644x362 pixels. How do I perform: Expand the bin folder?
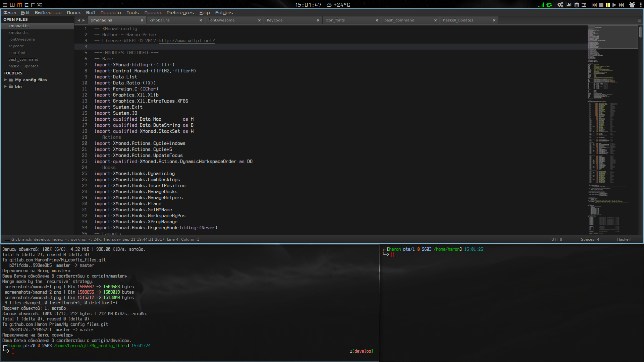pyautogui.click(x=5, y=86)
